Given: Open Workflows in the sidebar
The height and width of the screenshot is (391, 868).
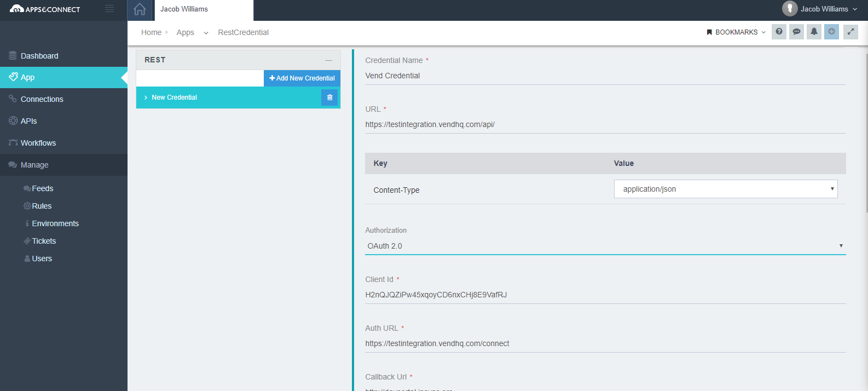Looking at the screenshot, I should click(63, 143).
